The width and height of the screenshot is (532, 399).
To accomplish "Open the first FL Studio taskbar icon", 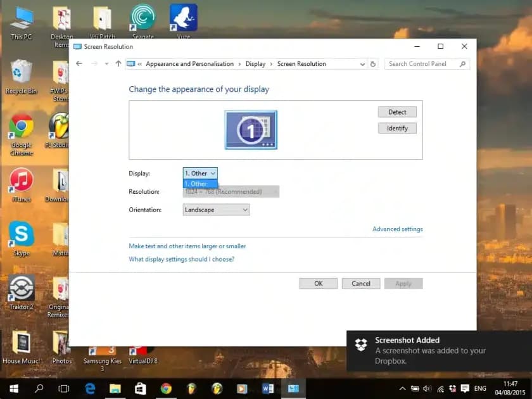I will (192, 388).
